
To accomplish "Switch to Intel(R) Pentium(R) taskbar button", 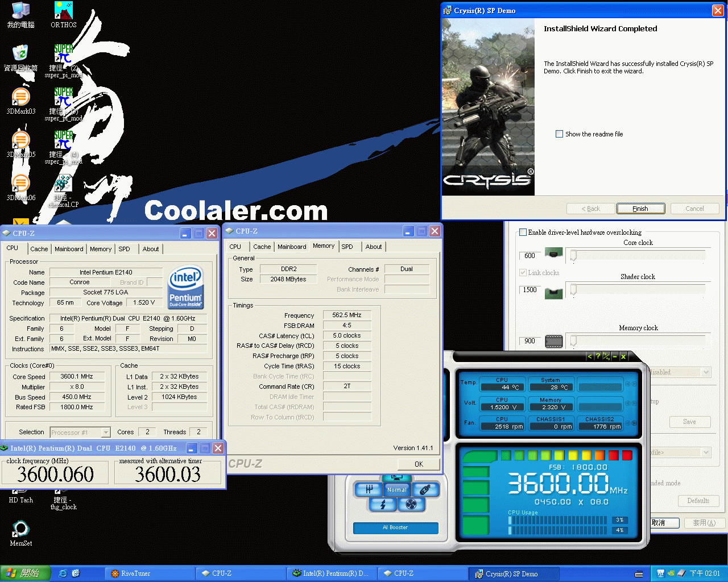I will [333, 573].
